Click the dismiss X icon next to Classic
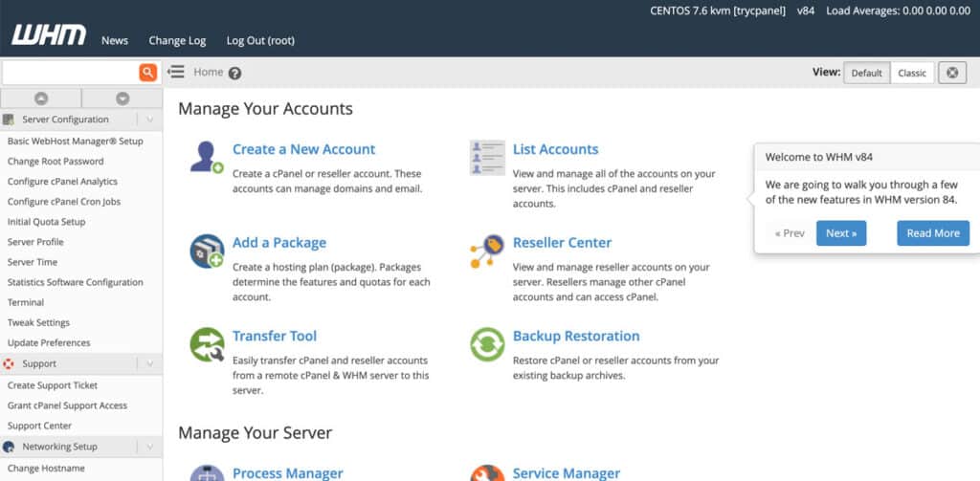 point(952,73)
